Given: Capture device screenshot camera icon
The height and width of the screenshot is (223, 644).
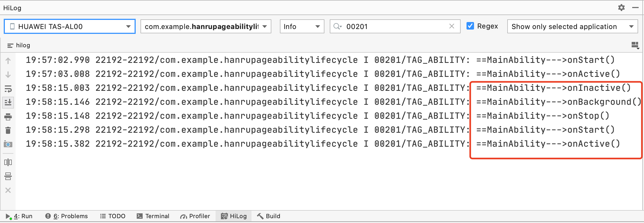Looking at the screenshot, I should [x=8, y=144].
